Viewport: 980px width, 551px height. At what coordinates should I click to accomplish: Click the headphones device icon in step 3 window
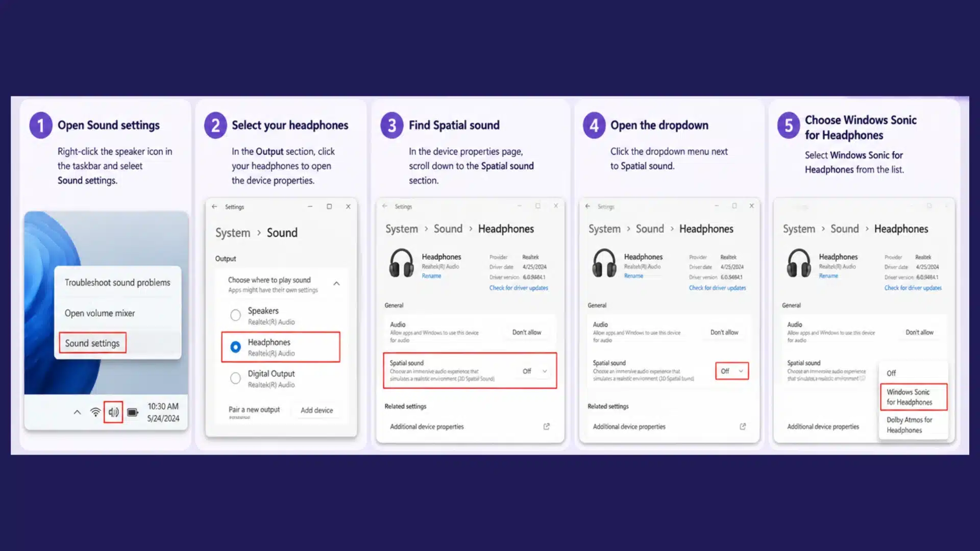(x=402, y=263)
